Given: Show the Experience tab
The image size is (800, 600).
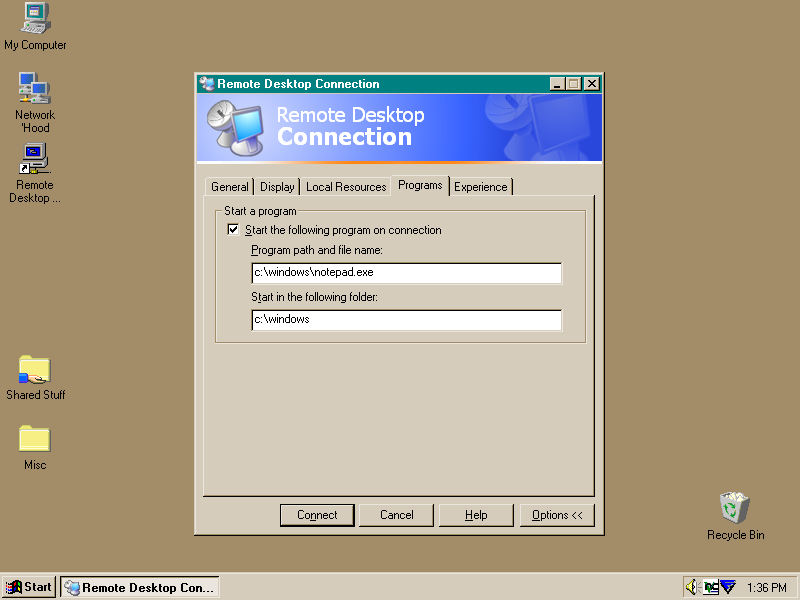Looking at the screenshot, I should 481,187.
